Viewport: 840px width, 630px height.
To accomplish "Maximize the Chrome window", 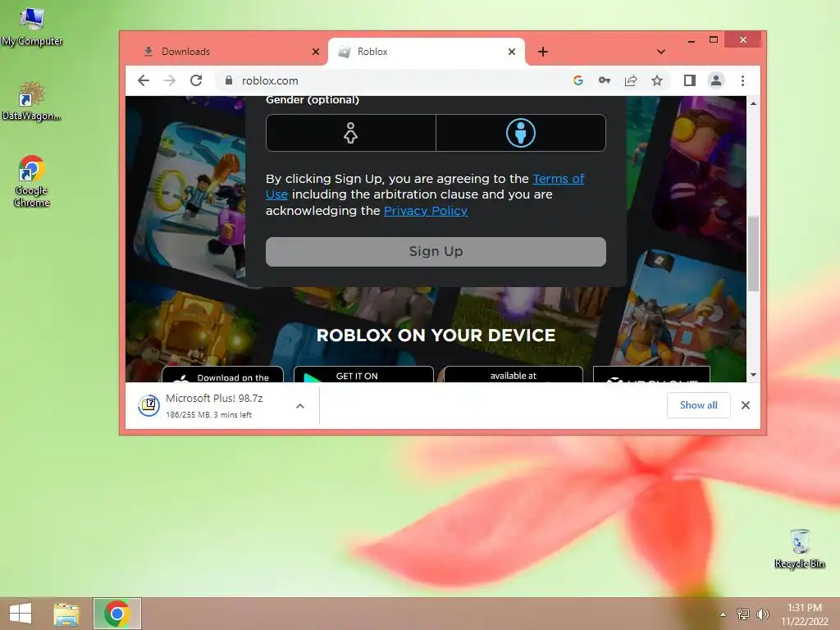I will point(714,39).
